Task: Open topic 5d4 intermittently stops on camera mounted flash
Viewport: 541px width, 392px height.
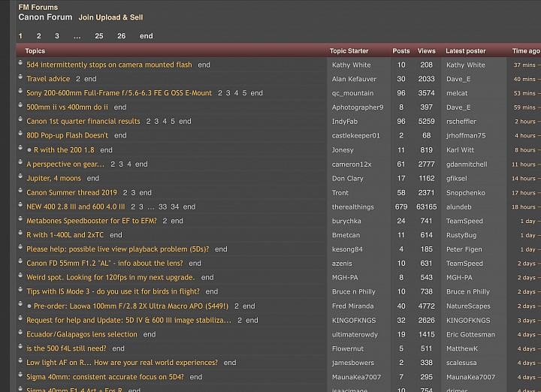Action: point(109,65)
